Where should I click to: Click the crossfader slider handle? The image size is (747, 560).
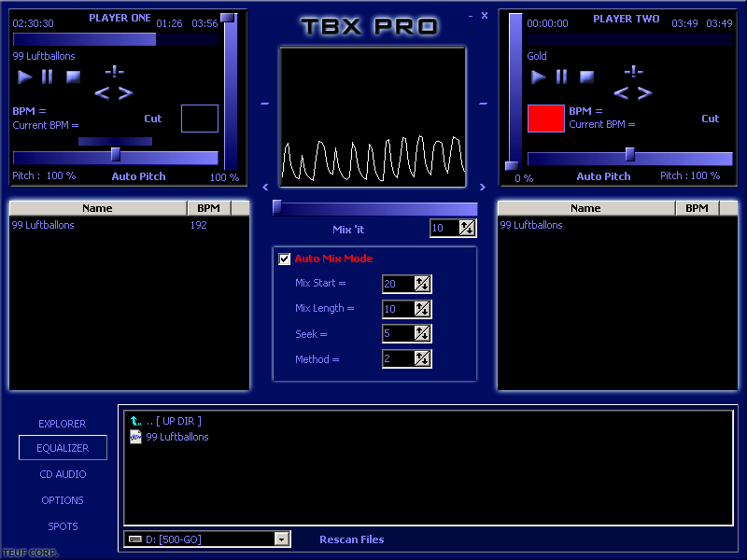(277, 207)
